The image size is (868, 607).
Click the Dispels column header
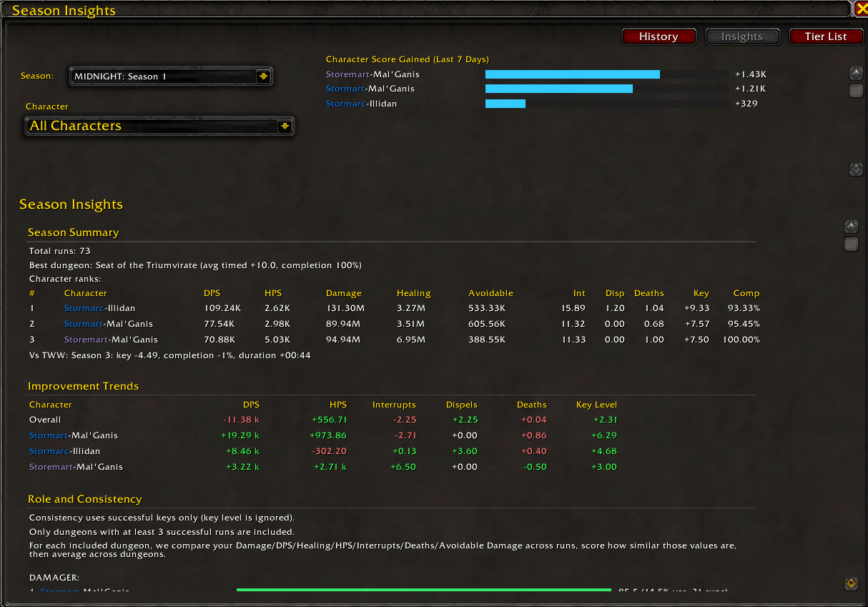462,405
